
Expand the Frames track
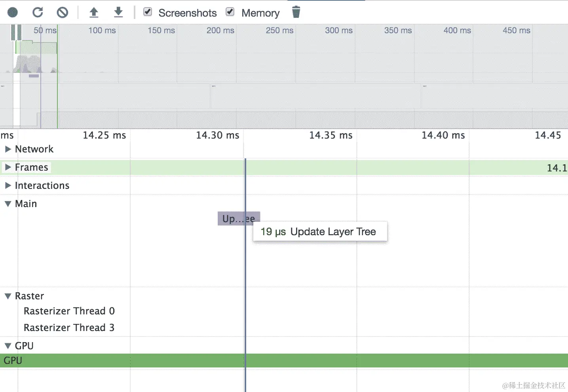(8, 167)
